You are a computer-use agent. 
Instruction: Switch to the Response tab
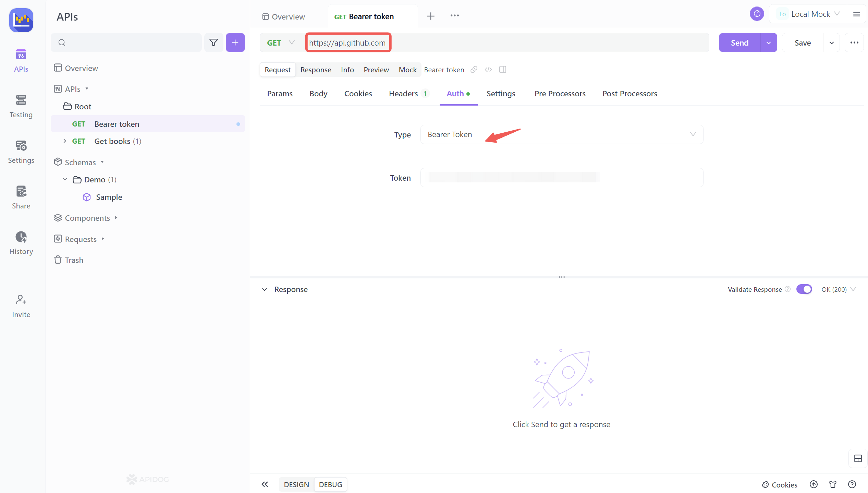(316, 70)
